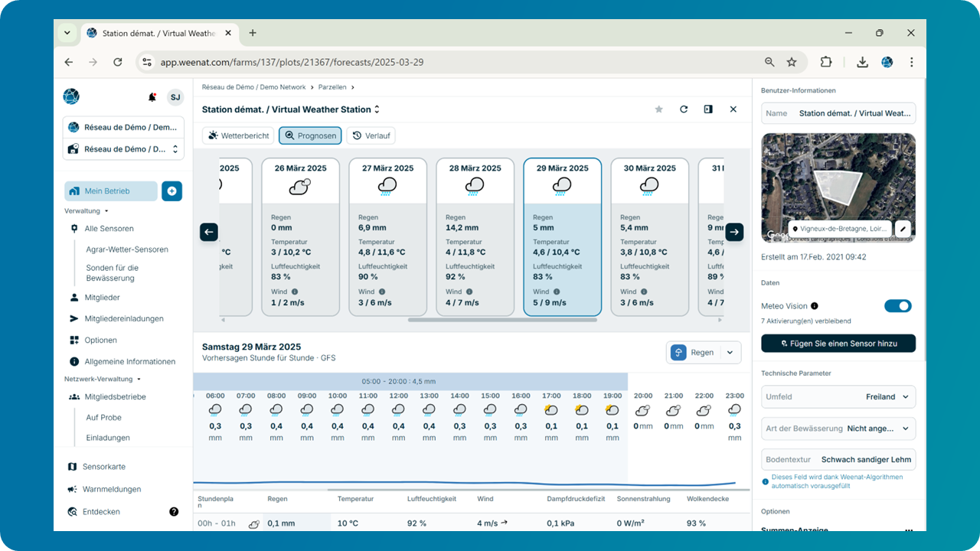Open a new browser tab
The image size is (980, 551).
pos(253,33)
